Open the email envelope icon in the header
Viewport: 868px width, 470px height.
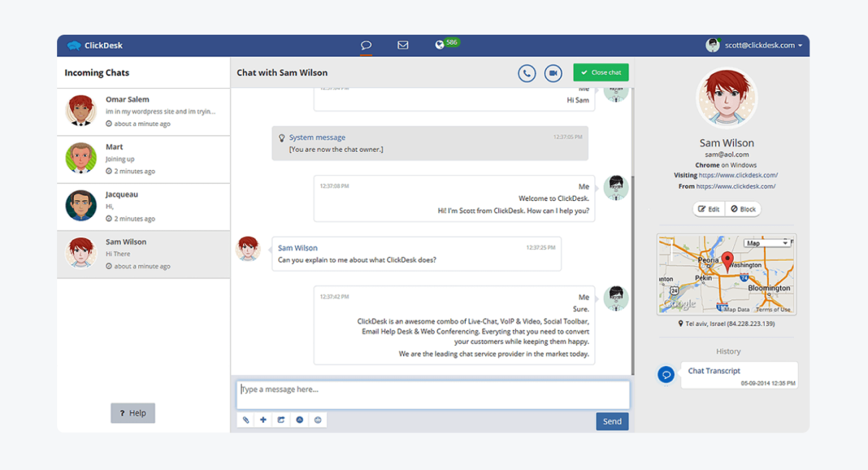(x=402, y=44)
